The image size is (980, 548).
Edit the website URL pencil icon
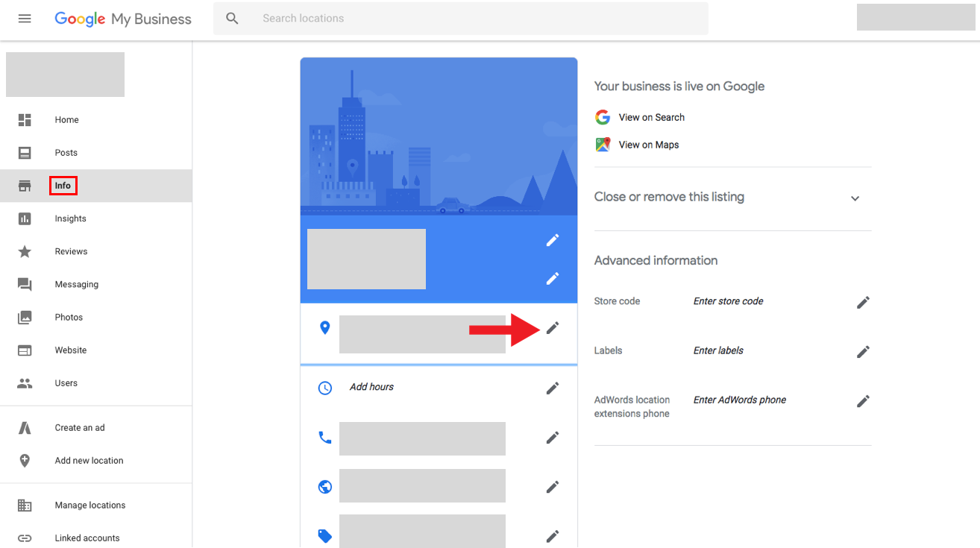pyautogui.click(x=553, y=487)
